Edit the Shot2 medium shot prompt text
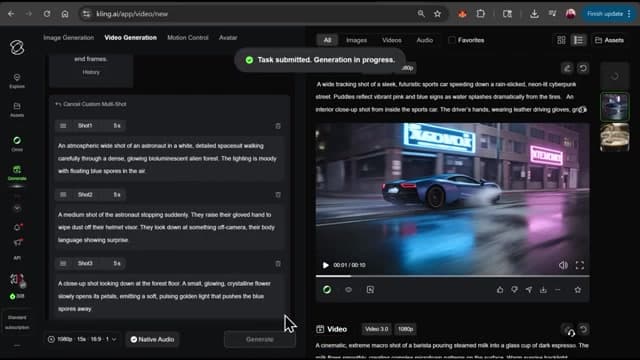Viewport: 640px width, 360px height. [169, 227]
